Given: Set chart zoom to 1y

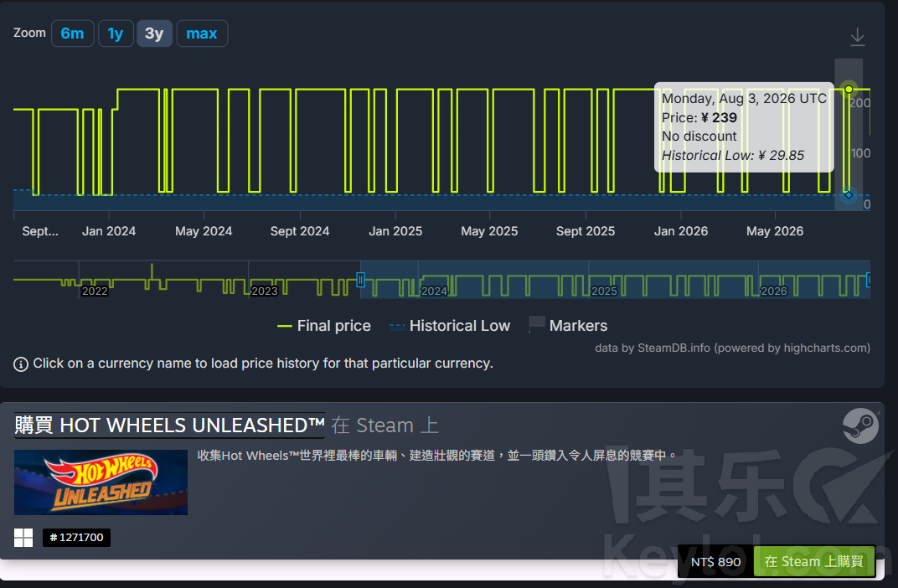Looking at the screenshot, I should (116, 34).
